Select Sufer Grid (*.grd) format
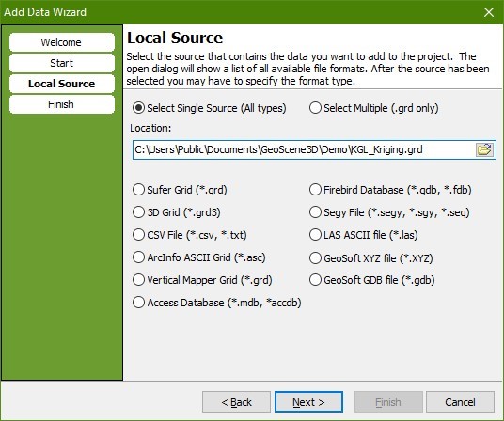This screenshot has width=504, height=421. coord(180,190)
